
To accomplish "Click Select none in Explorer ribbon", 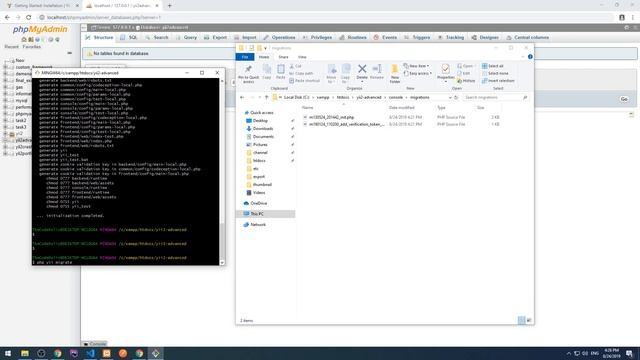I will (495, 73).
